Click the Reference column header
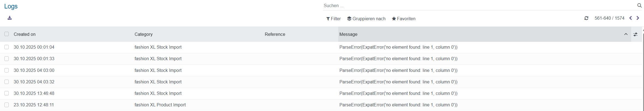 point(275,34)
